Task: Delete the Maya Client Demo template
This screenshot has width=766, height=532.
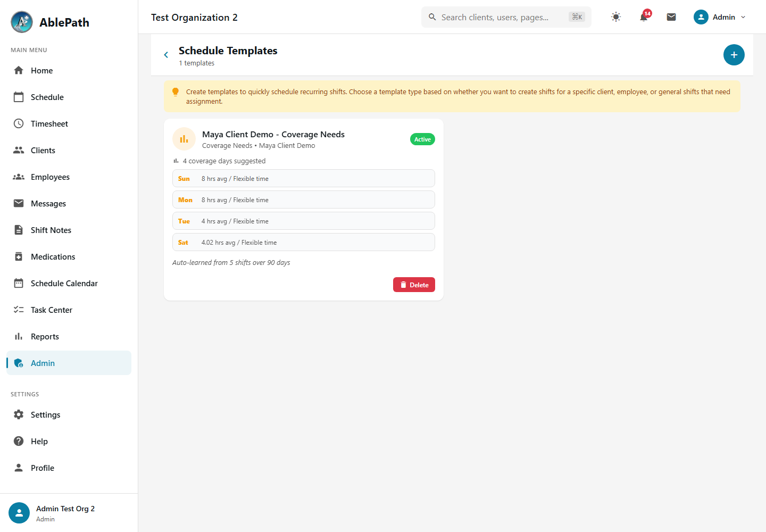Action: coord(414,285)
